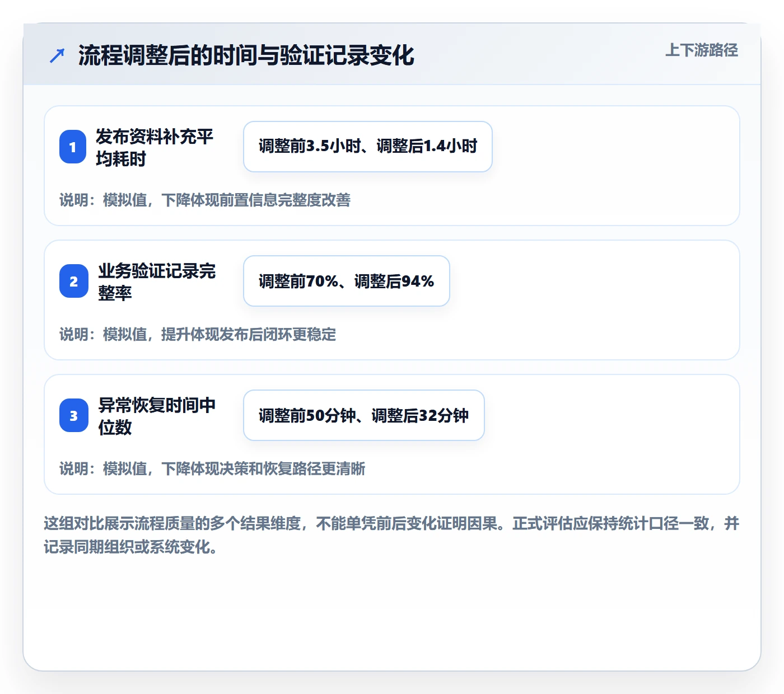Click the note 下降体现前置信息完整度改善
This screenshot has height=694, width=784.
pyautogui.click(x=256, y=200)
